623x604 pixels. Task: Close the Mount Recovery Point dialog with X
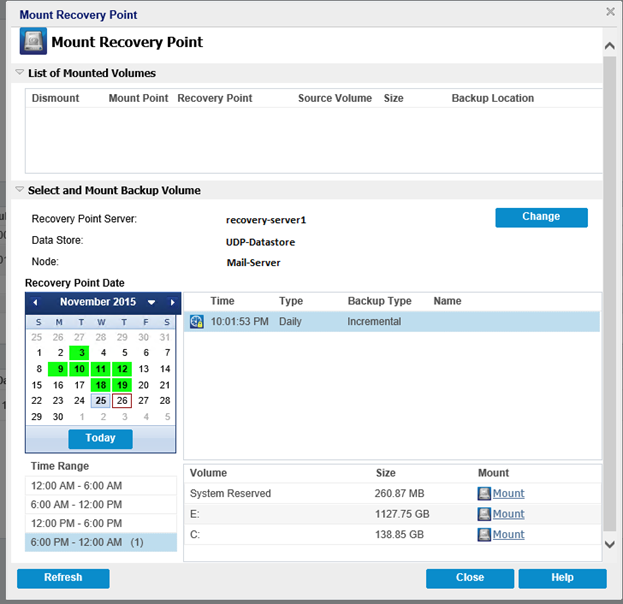point(610,12)
